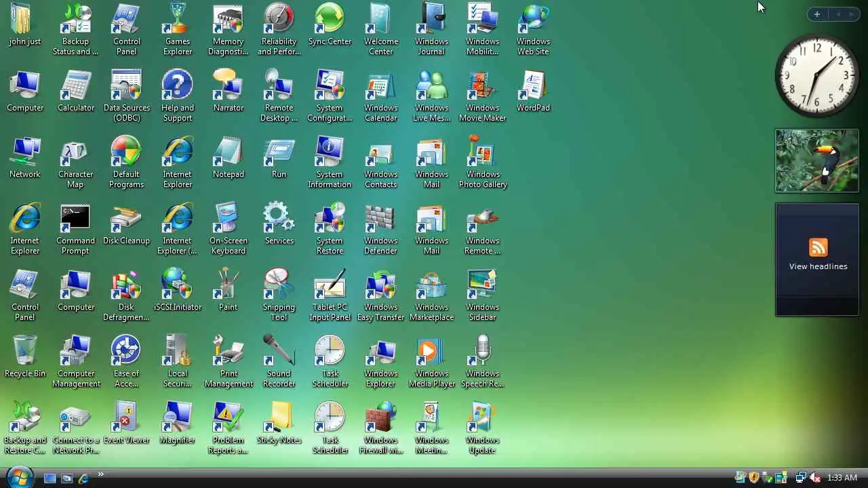Open Computer Management shortcut
868x488 pixels.
click(76, 362)
